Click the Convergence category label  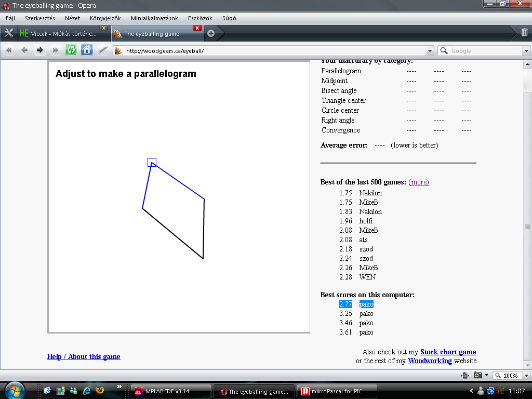point(341,130)
